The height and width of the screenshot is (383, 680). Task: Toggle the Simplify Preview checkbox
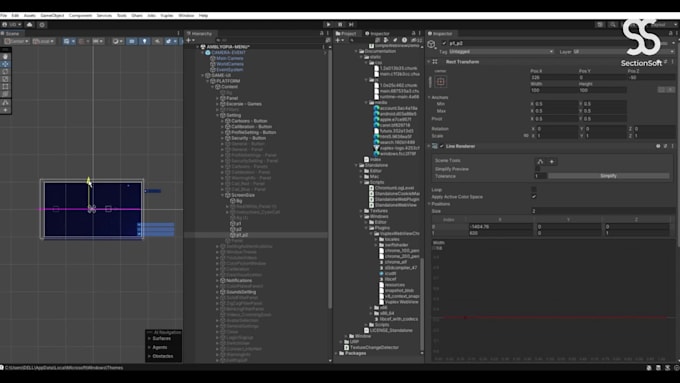(537, 169)
